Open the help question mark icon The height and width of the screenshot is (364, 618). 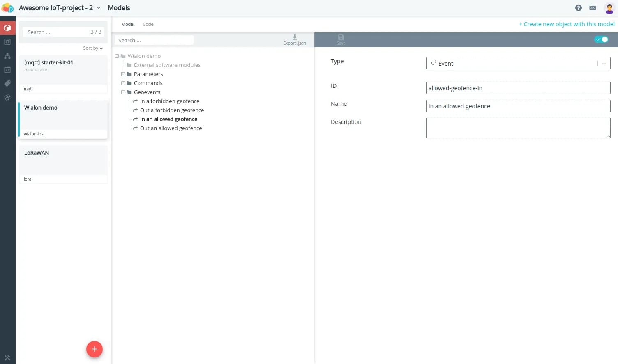tap(578, 8)
